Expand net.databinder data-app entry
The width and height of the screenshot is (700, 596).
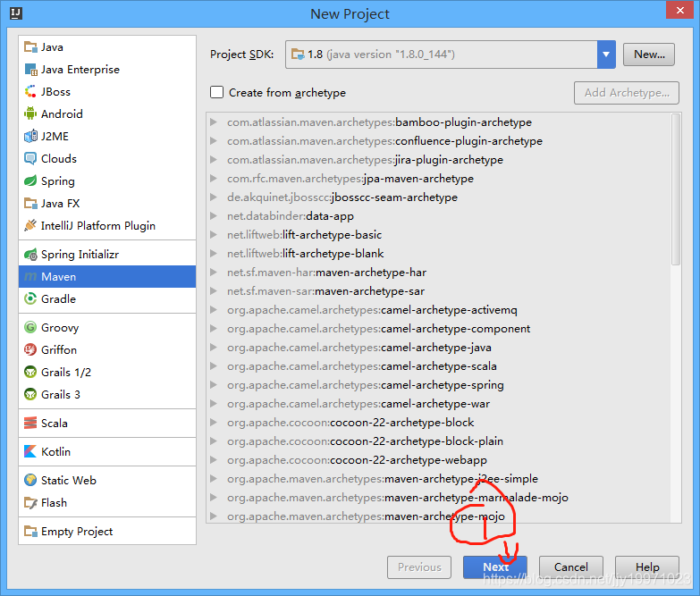214,216
